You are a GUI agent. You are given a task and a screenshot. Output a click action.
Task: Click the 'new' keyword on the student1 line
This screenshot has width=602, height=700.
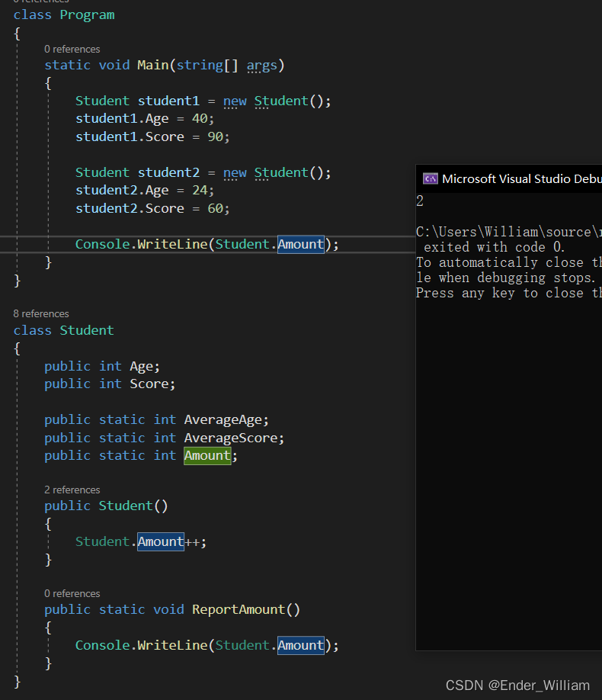pos(235,101)
